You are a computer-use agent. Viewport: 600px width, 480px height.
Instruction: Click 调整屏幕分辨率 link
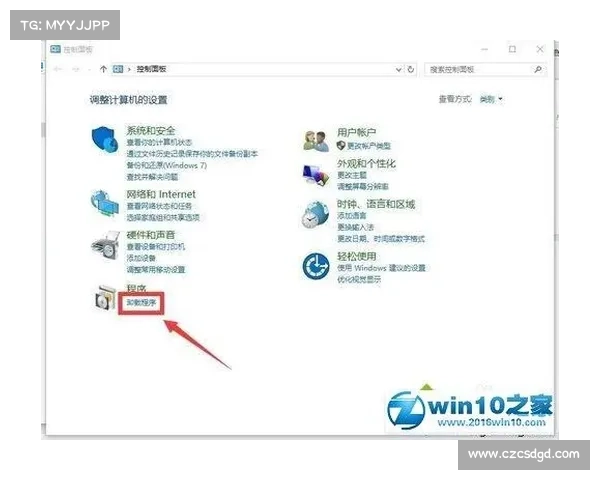pos(363,186)
